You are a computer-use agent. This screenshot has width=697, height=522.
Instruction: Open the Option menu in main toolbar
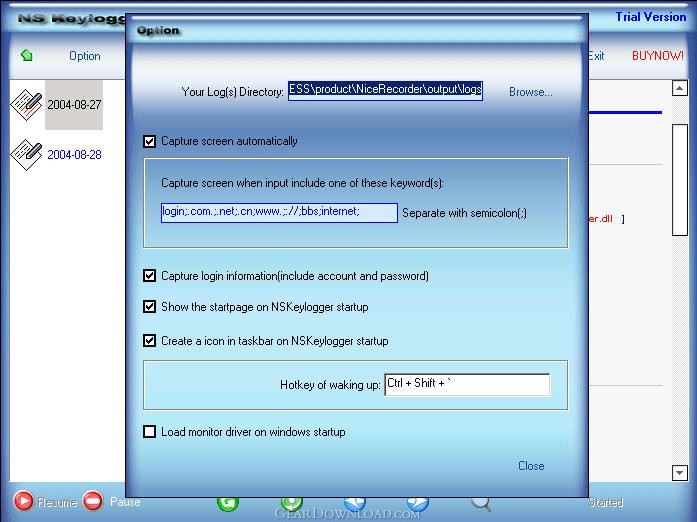tap(84, 56)
